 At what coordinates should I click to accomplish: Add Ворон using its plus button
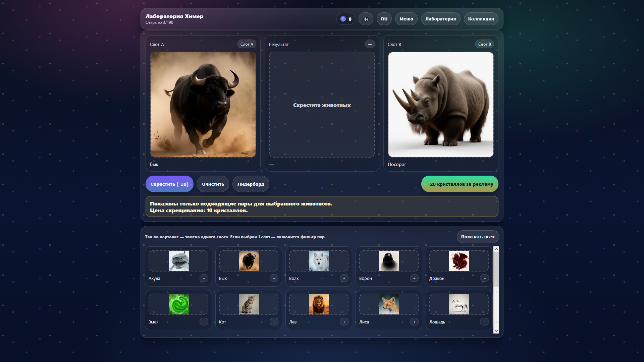point(414,278)
